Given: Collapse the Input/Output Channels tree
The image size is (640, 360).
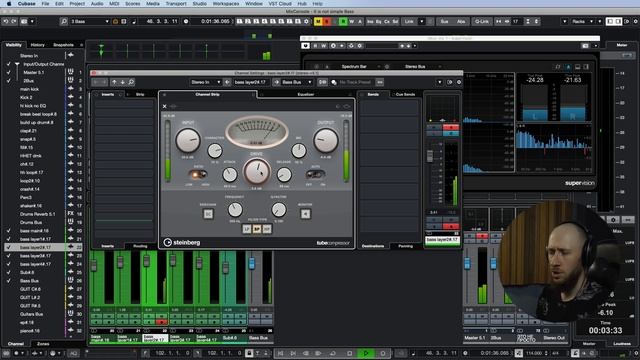Looking at the screenshot, I should [17, 64].
